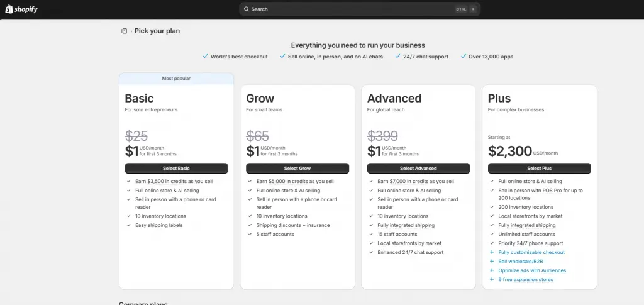Click the Advanced plan title
Screen dimensions: 644x305
click(x=394, y=98)
